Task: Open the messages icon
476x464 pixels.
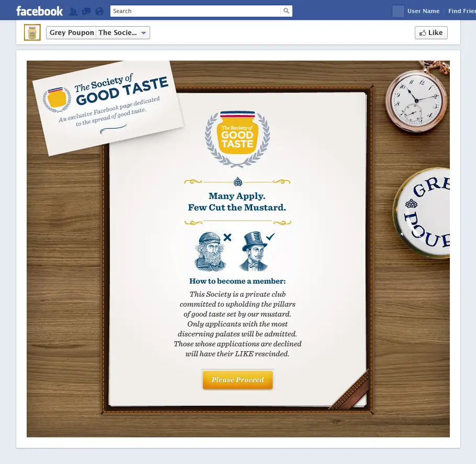Action: (86, 11)
